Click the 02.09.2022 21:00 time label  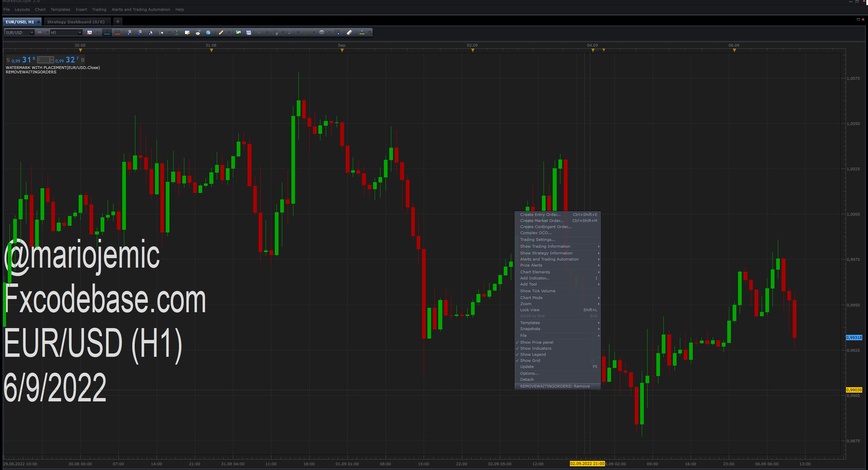tap(587, 464)
